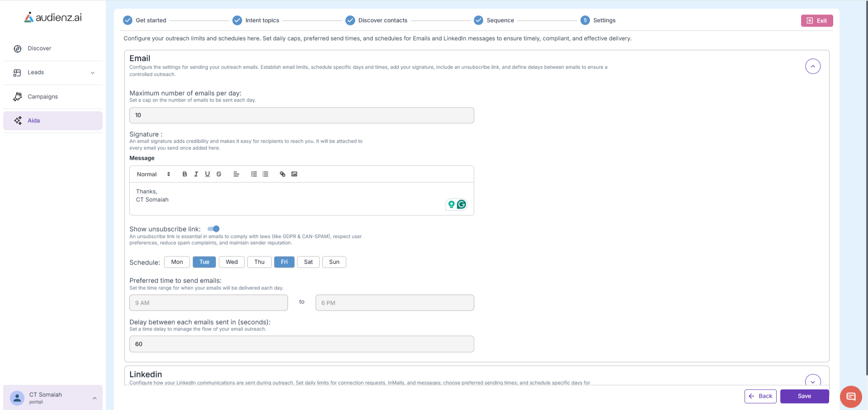Insert a link into the signature
Image resolution: width=868 pixels, height=410 pixels.
pyautogui.click(x=283, y=174)
